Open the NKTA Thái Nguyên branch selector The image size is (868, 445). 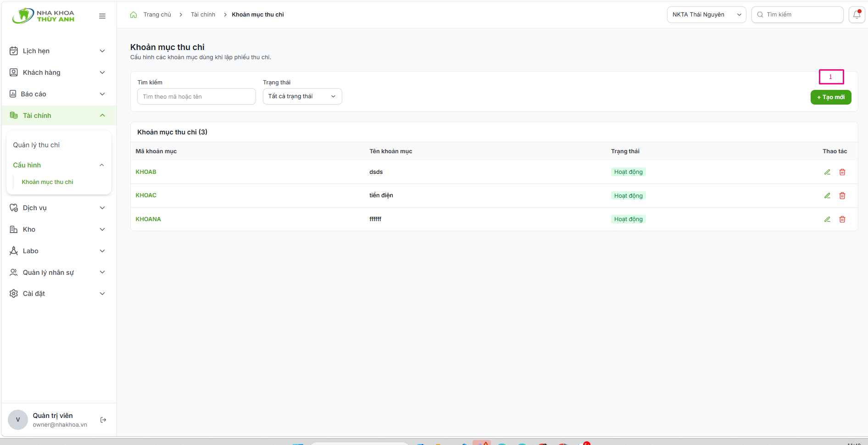[707, 15]
